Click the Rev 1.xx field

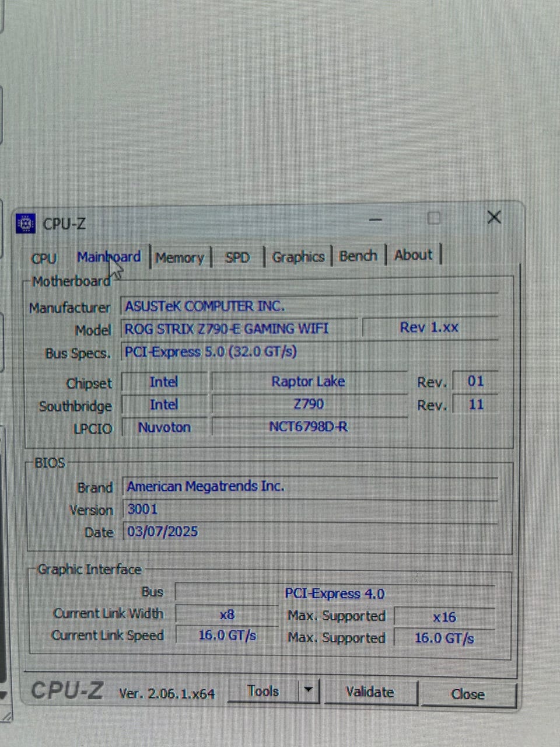click(430, 327)
